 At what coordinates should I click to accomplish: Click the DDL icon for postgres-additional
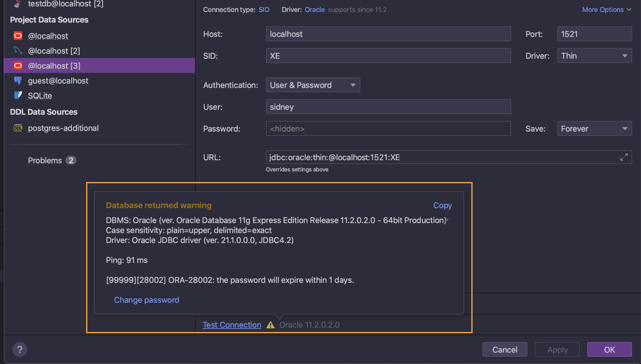click(18, 128)
